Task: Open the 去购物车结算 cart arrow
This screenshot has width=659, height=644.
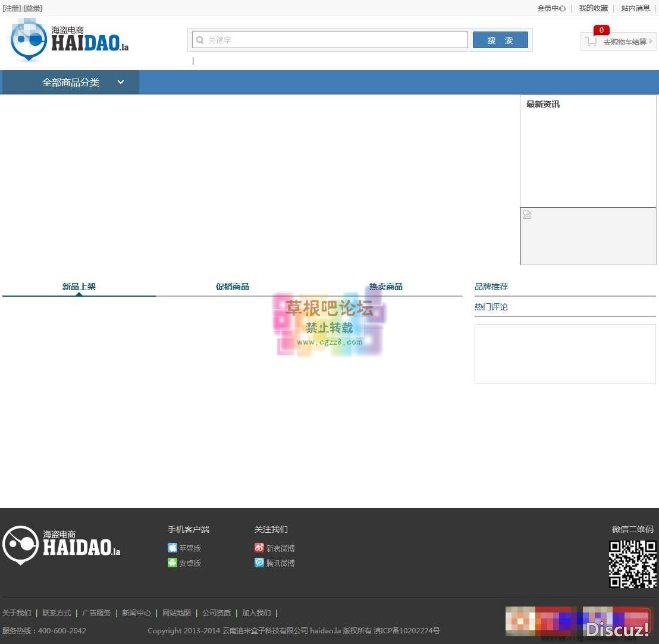Action: point(651,42)
